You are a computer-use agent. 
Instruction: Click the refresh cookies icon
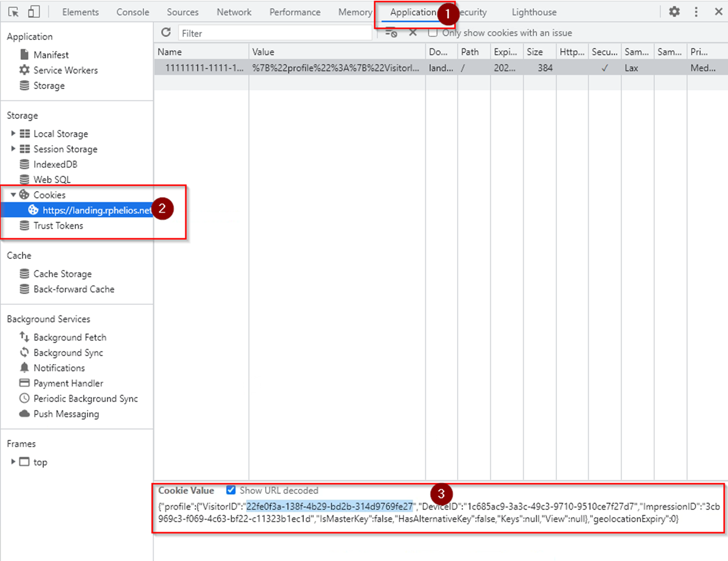point(166,33)
